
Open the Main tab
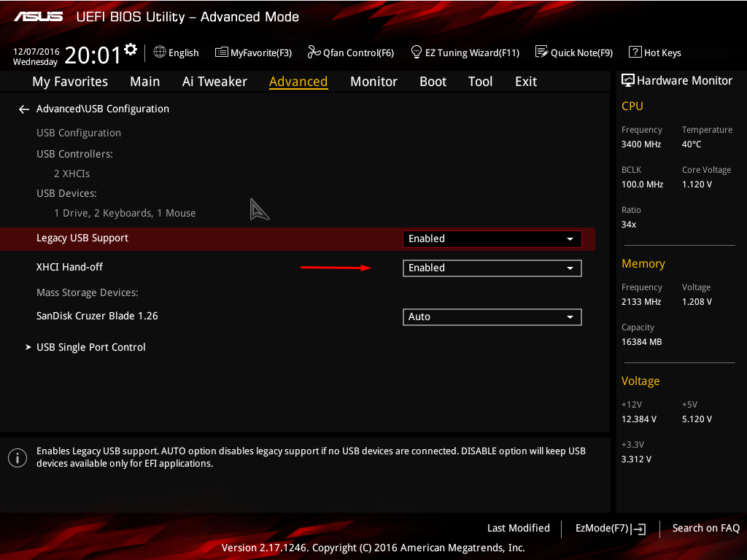point(145,82)
